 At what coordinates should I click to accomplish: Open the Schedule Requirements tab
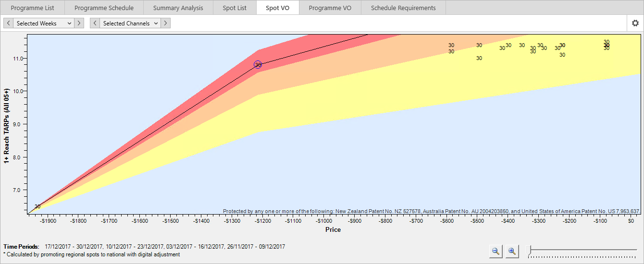(403, 8)
